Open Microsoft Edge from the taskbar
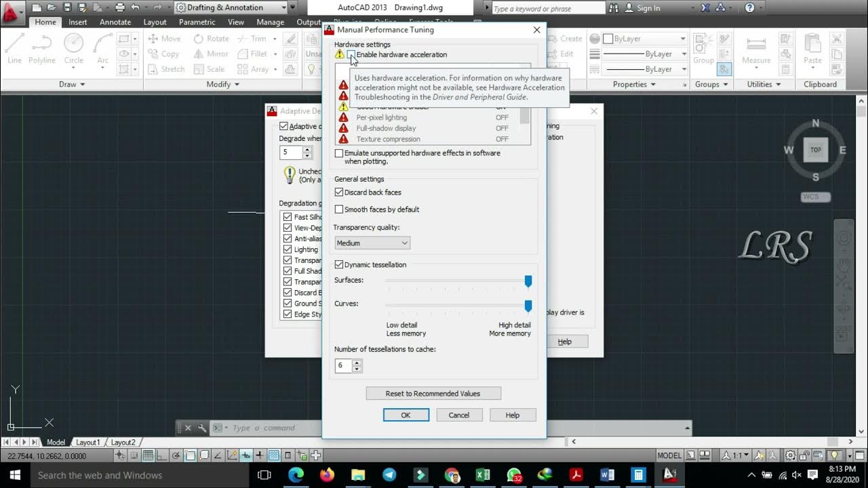 [296, 475]
